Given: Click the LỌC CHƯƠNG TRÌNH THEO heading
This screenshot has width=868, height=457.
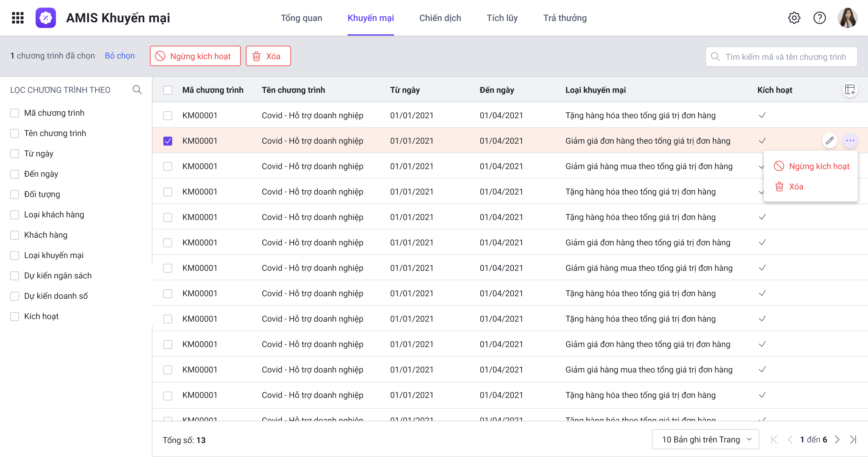Looking at the screenshot, I should [60, 90].
